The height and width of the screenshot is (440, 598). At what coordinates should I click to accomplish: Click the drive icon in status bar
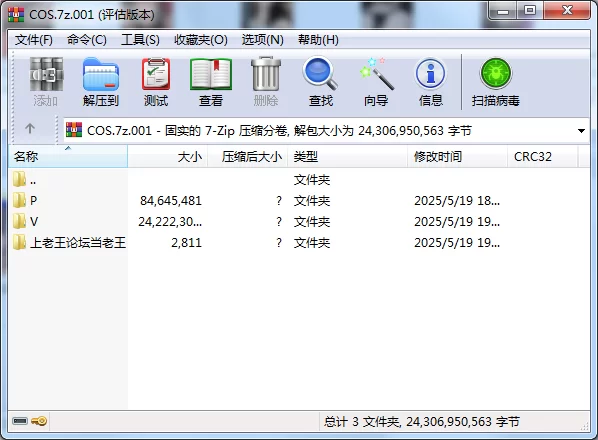tap(20, 421)
